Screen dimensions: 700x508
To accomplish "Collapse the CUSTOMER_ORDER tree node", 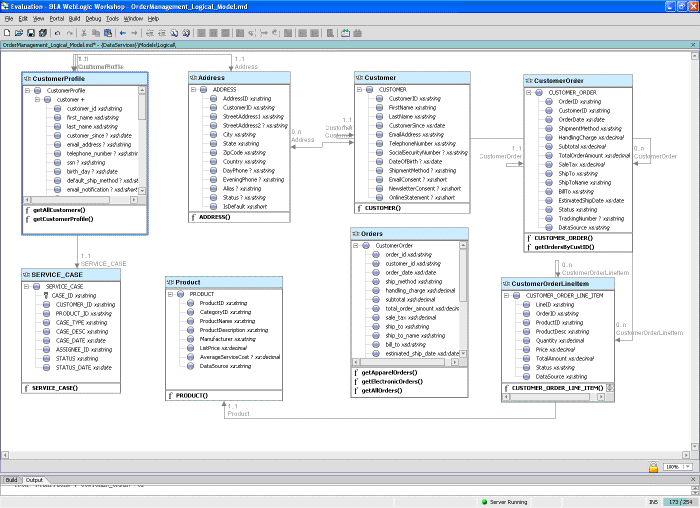I will 529,92.
